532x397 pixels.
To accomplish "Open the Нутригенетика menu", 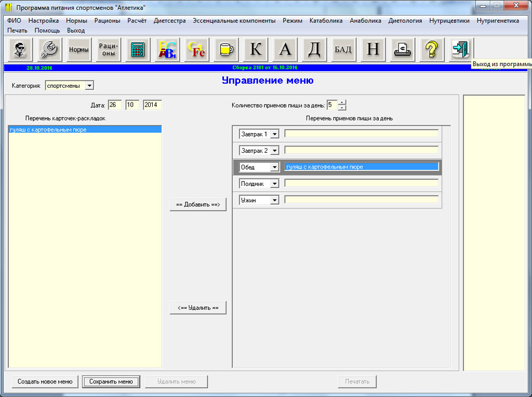I will click(x=498, y=21).
